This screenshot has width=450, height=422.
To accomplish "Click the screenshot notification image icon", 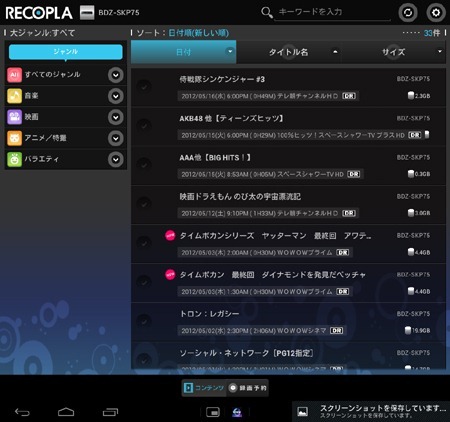I will point(303,411).
